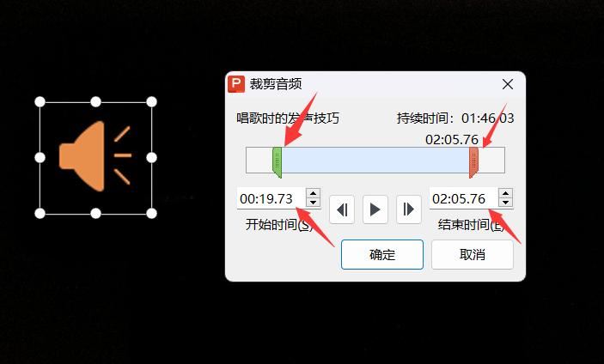The width and height of the screenshot is (604, 364).
Task: Click the PowerPoint logo in dialog title
Action: coord(236,84)
